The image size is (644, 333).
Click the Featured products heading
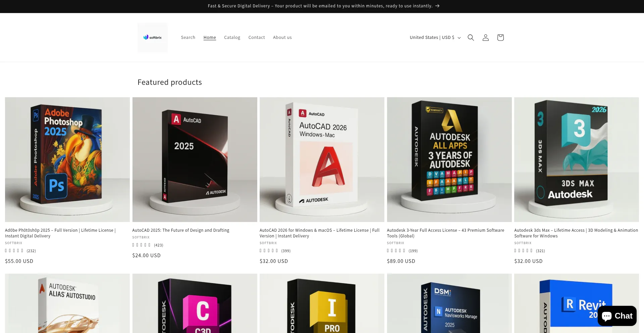(170, 82)
